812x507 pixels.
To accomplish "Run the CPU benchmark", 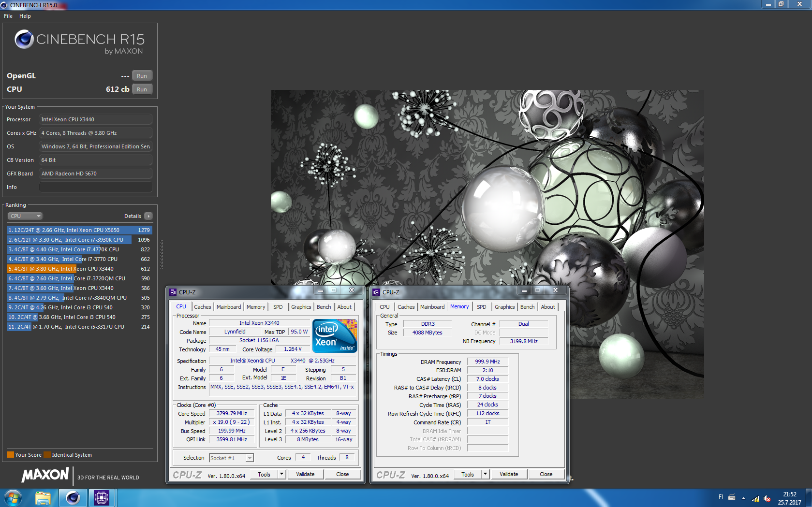I will coord(142,89).
